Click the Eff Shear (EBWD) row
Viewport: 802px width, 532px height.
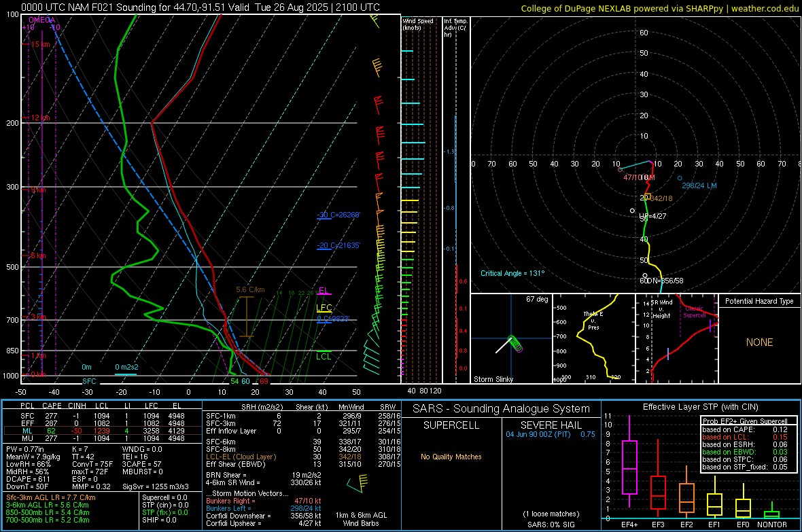pyautogui.click(x=303, y=465)
